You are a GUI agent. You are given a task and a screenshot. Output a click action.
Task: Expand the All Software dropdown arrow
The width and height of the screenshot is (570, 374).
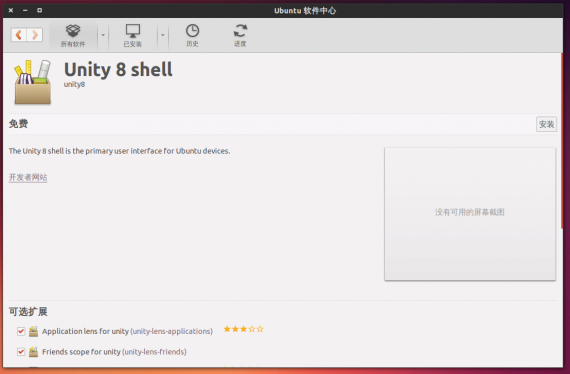pos(103,35)
